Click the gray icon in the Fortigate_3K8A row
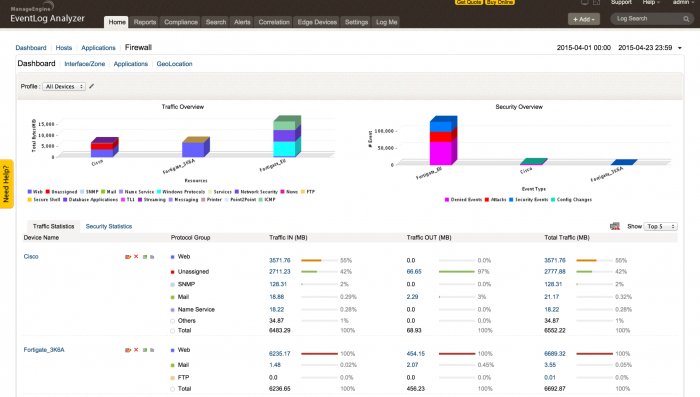The width and height of the screenshot is (700, 397). tap(152, 350)
